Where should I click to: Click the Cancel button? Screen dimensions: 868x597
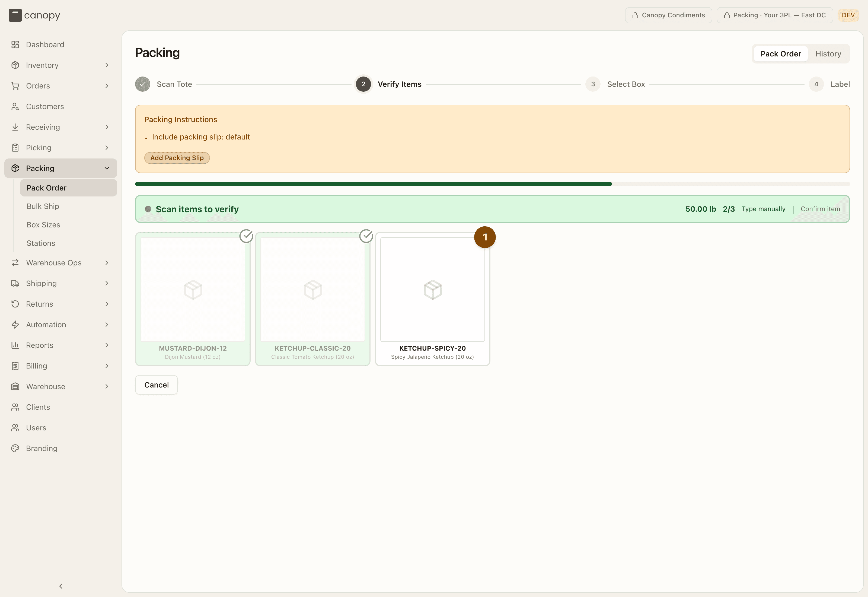[x=156, y=385]
